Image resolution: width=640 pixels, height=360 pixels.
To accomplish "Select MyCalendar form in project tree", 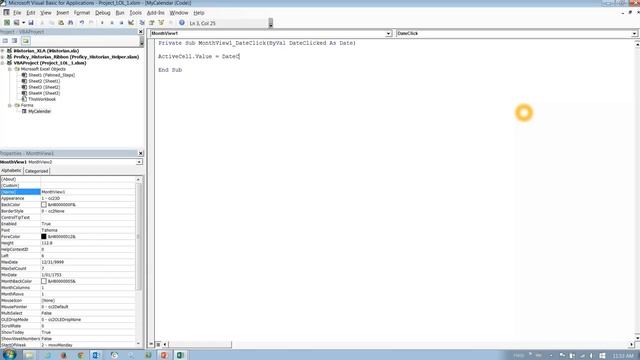I will 40,111.
